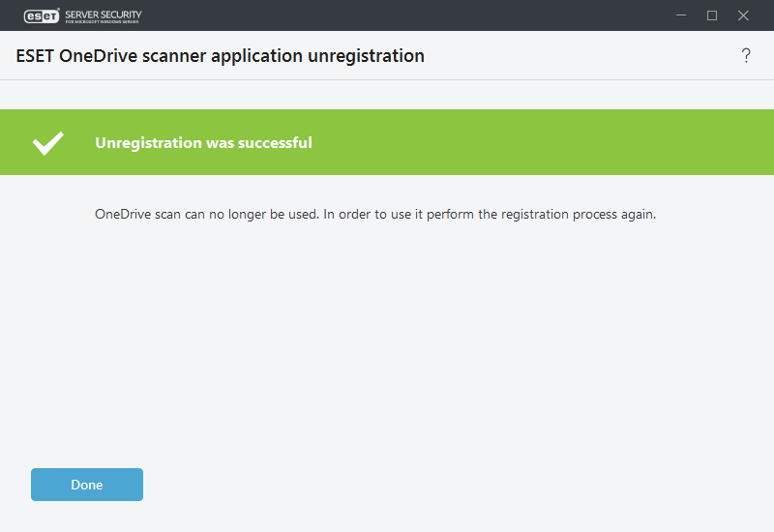774x532 pixels.
Task: Select the "ESET OneDrive scanner application unregistration" heading
Action: (221, 56)
